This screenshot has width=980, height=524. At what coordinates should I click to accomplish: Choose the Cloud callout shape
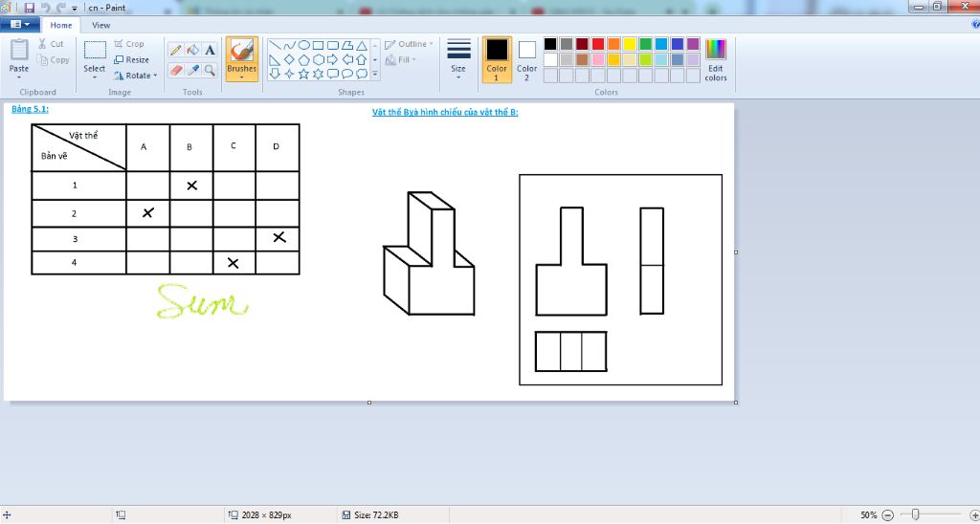tap(361, 74)
